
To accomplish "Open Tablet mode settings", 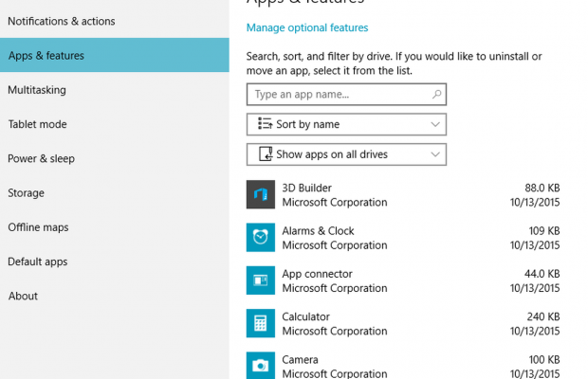I will click(37, 124).
